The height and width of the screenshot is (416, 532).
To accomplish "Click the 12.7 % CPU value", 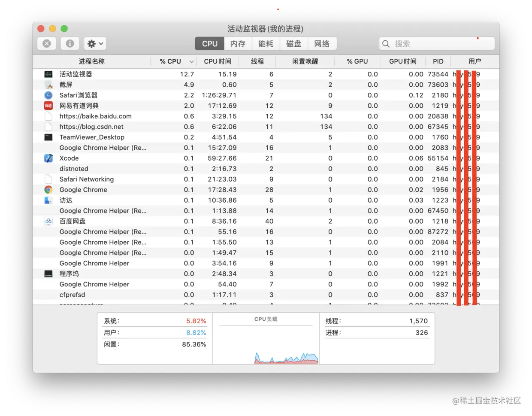I will [x=187, y=74].
